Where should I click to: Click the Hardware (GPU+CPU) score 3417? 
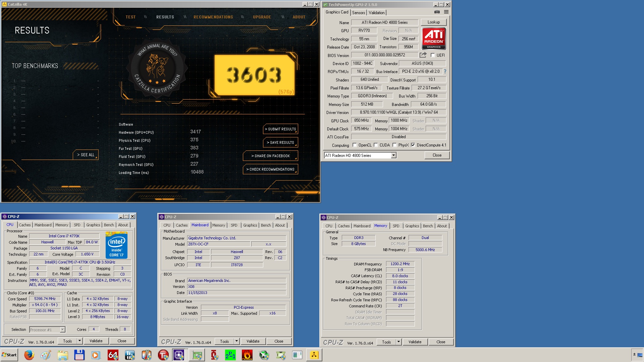click(196, 132)
